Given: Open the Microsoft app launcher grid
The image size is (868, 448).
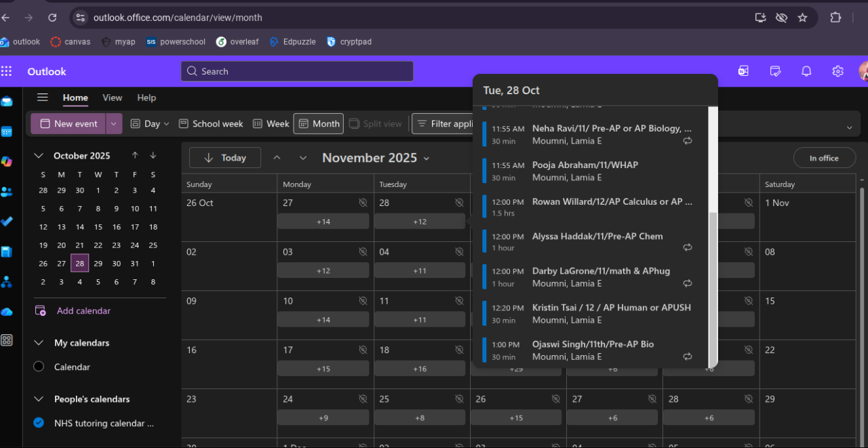Looking at the screenshot, I should [7, 71].
